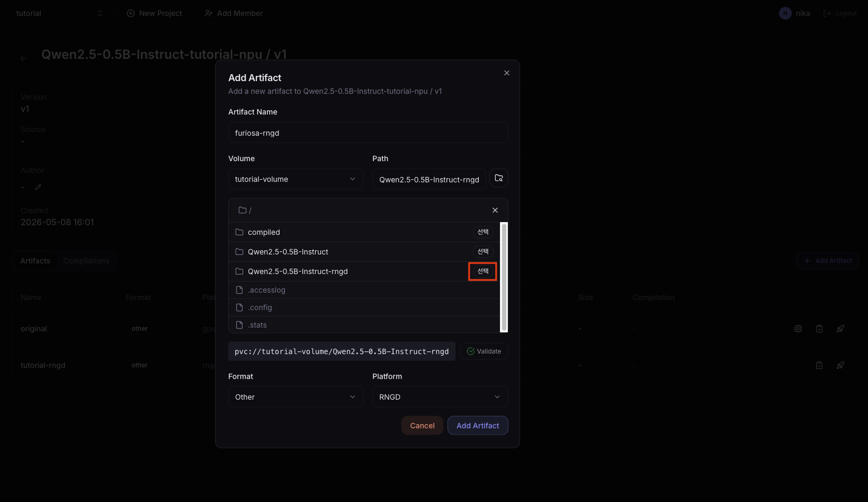Select the Qwen2.5-0.5B-Instruct folder button

[x=483, y=252]
